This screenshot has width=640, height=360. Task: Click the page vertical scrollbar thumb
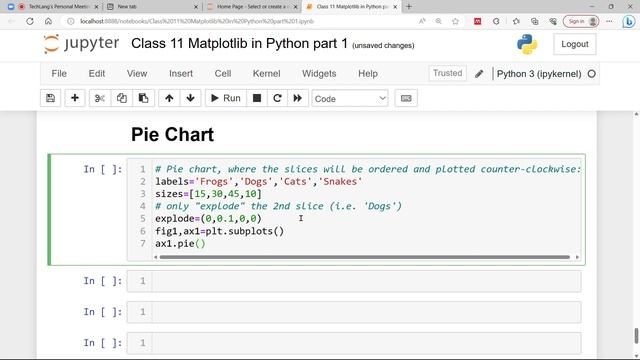(x=636, y=336)
